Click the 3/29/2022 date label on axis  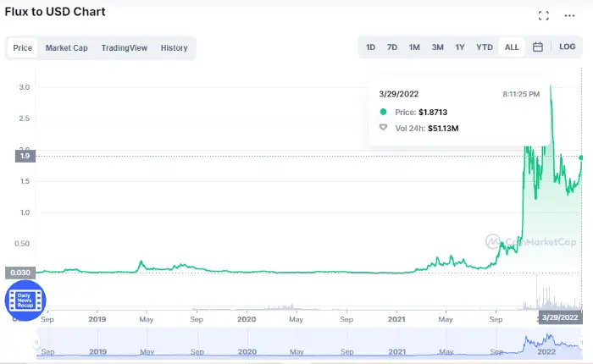[560, 317]
